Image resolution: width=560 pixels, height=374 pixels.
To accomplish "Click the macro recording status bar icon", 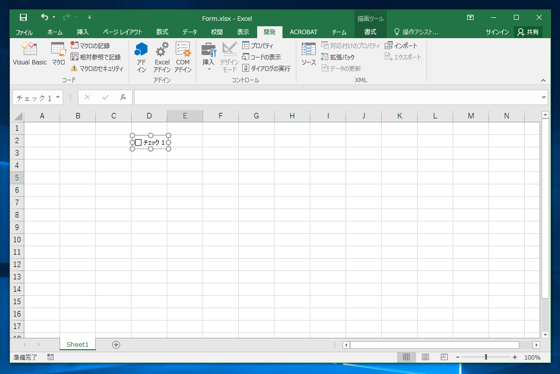I will [50, 357].
